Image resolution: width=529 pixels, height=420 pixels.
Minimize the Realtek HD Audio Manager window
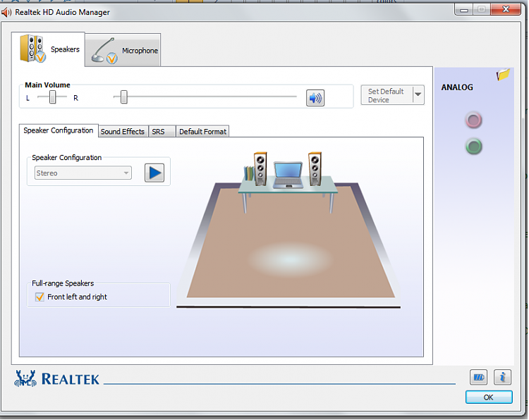coord(464,10)
